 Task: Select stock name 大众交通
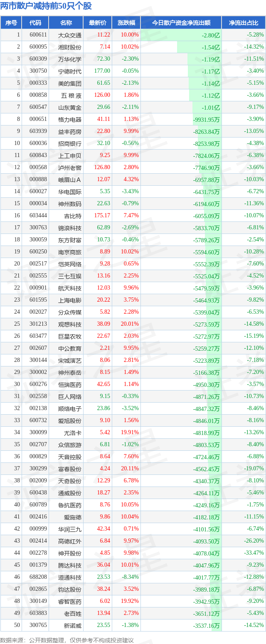(x=70, y=35)
